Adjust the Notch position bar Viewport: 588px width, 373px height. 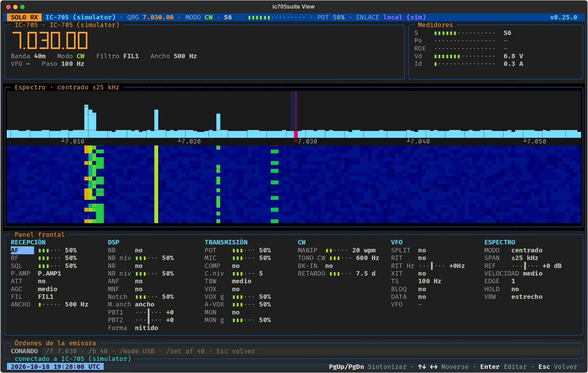tap(146, 297)
